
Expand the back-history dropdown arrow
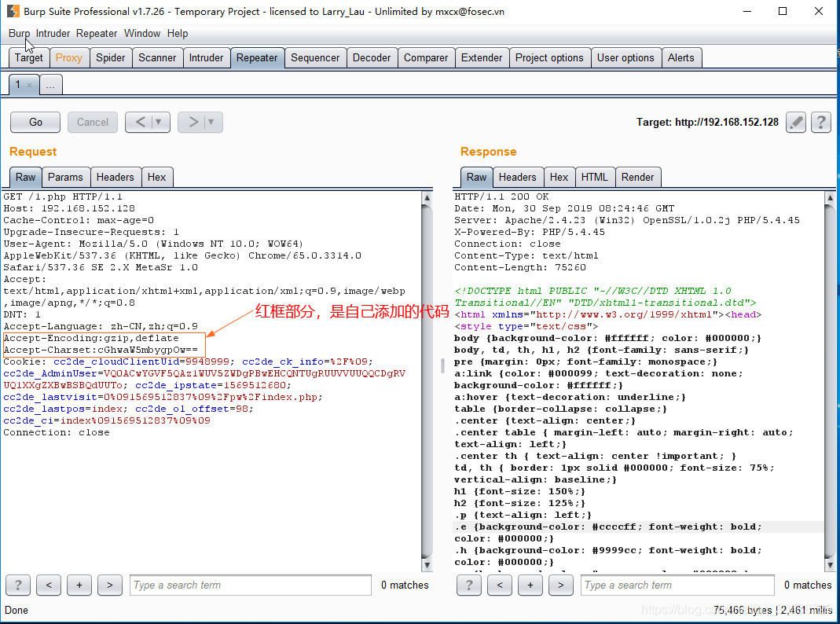[x=159, y=122]
